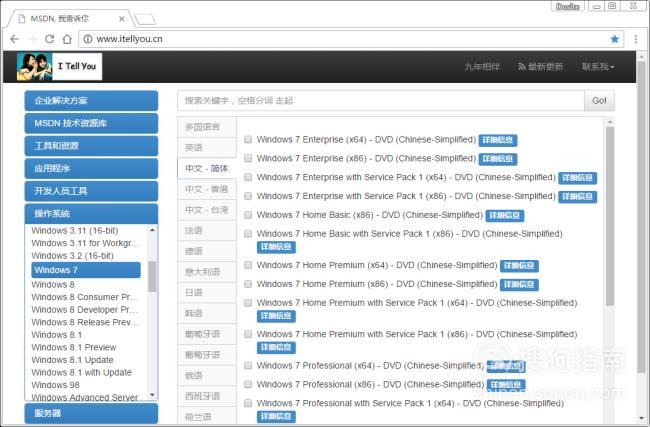This screenshot has height=427, width=650.
Task: Close the MSDN browser tab
Action: click(x=121, y=19)
